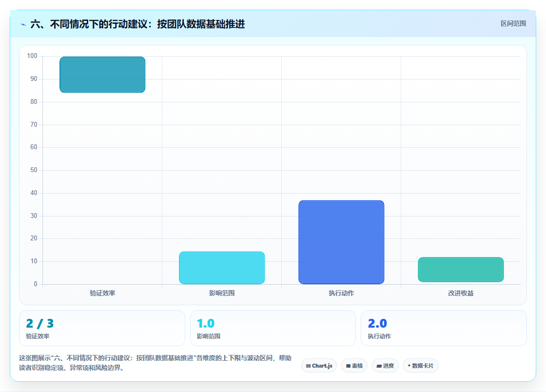Click the y-axis value 100
This screenshot has width=546, height=392.
click(x=32, y=56)
